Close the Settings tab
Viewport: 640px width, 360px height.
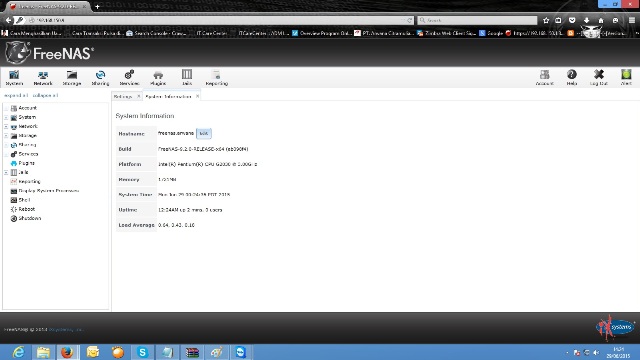138,96
